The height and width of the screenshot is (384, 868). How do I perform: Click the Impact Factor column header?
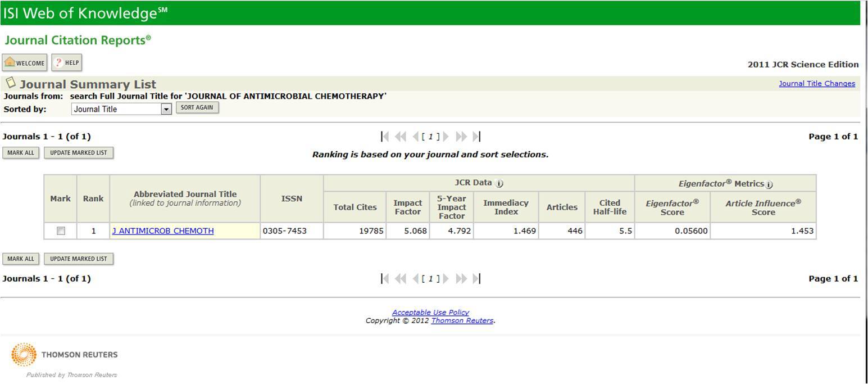click(x=408, y=207)
